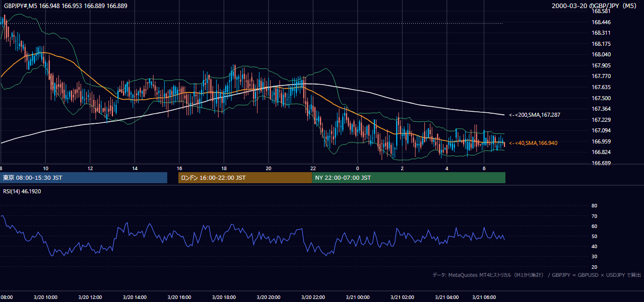
Task: Click price axis value 168.311
Action: [601, 33]
